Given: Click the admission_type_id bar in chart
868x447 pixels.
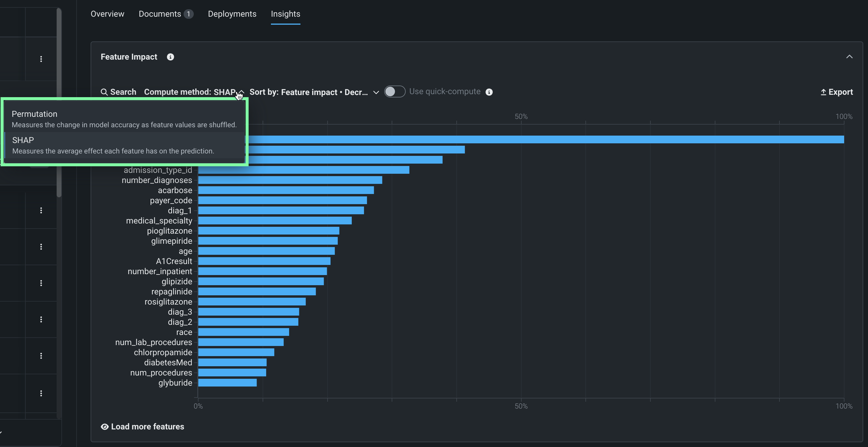Looking at the screenshot, I should (303, 170).
